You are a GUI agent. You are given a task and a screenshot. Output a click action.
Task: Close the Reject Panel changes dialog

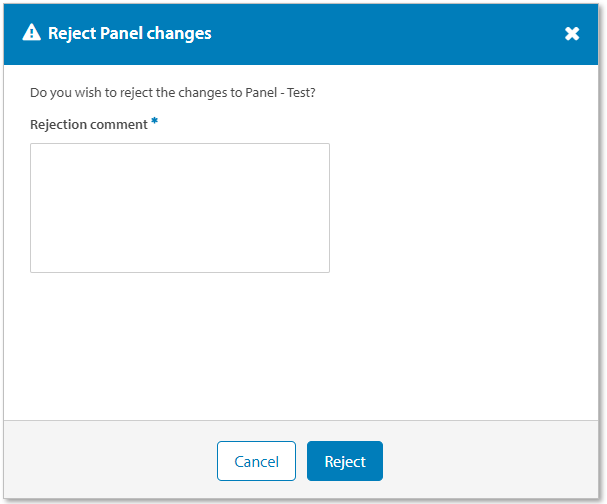[x=572, y=34]
